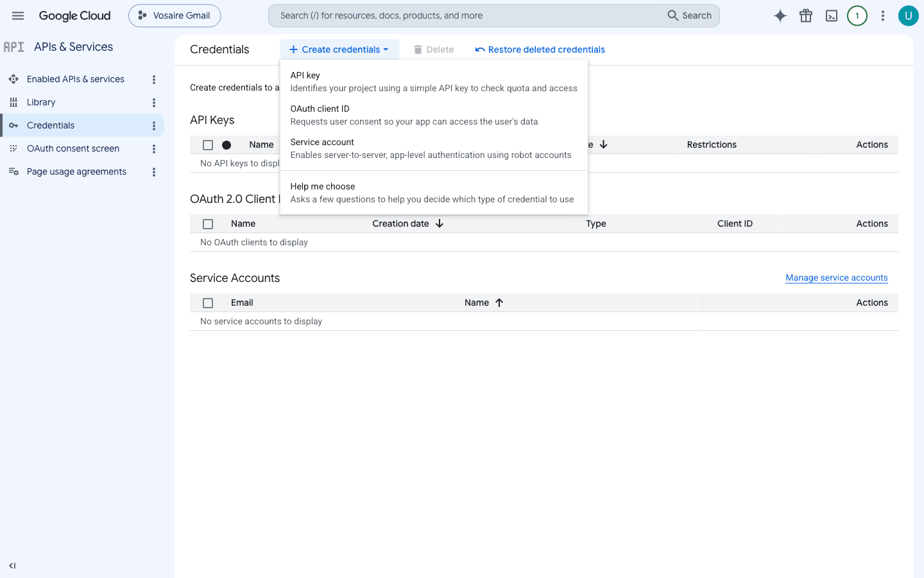The height and width of the screenshot is (578, 924).
Task: Open more options for Credentials item
Action: (x=154, y=126)
